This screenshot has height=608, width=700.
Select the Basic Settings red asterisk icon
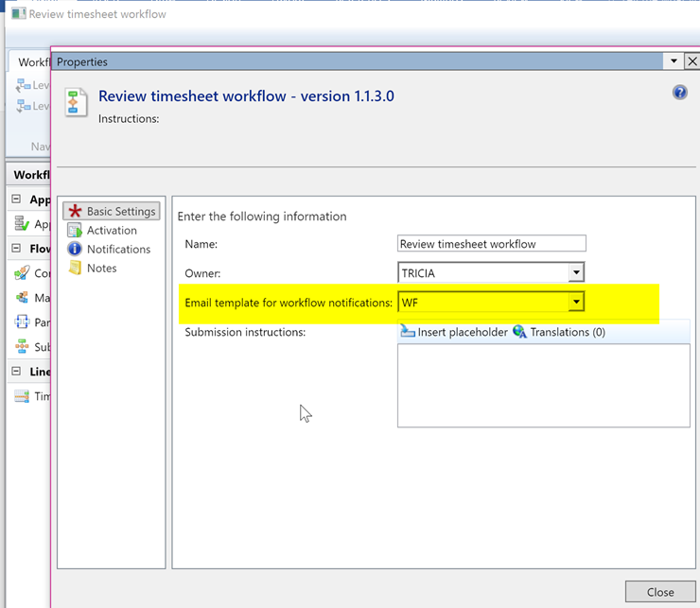point(74,212)
